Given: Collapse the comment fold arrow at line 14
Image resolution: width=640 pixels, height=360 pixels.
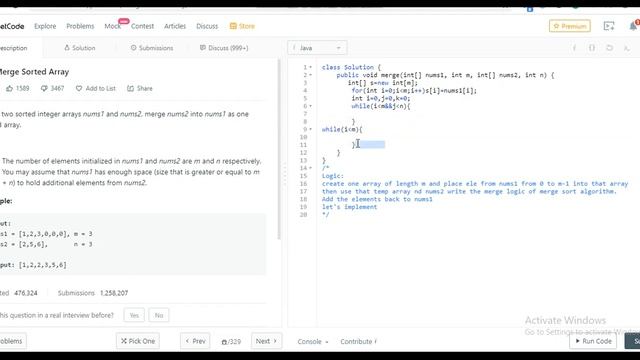Looking at the screenshot, I should (311, 168).
